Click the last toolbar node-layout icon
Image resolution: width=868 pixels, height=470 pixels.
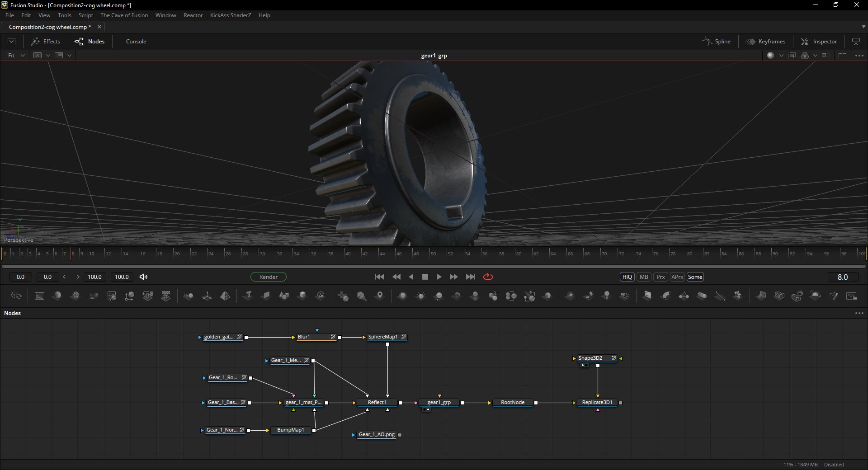(852, 296)
